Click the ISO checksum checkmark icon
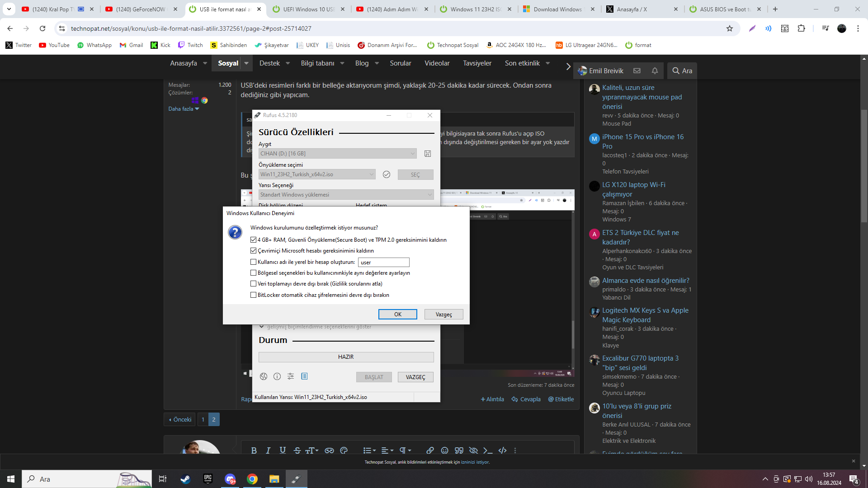Image resolution: width=868 pixels, height=488 pixels. 387,174
